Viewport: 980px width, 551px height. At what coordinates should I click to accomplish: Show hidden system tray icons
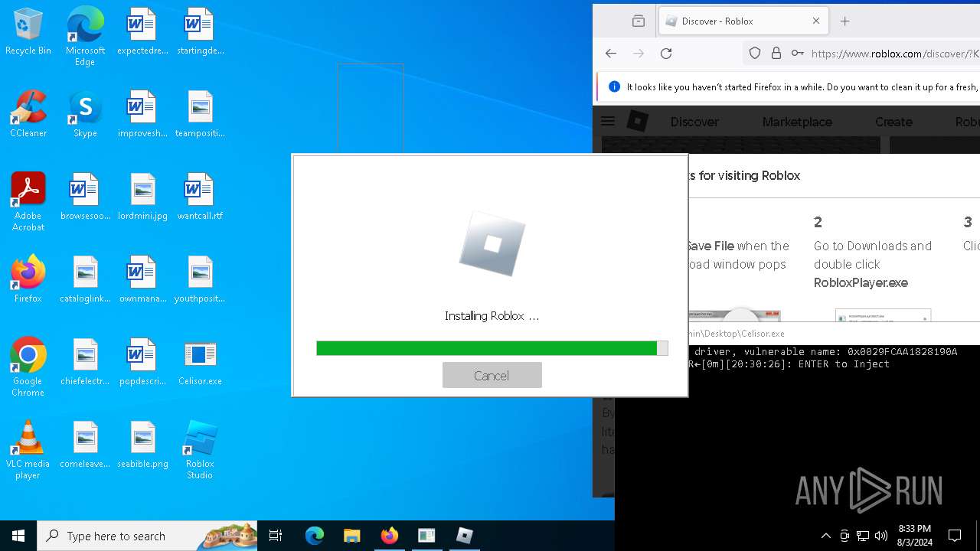(825, 536)
